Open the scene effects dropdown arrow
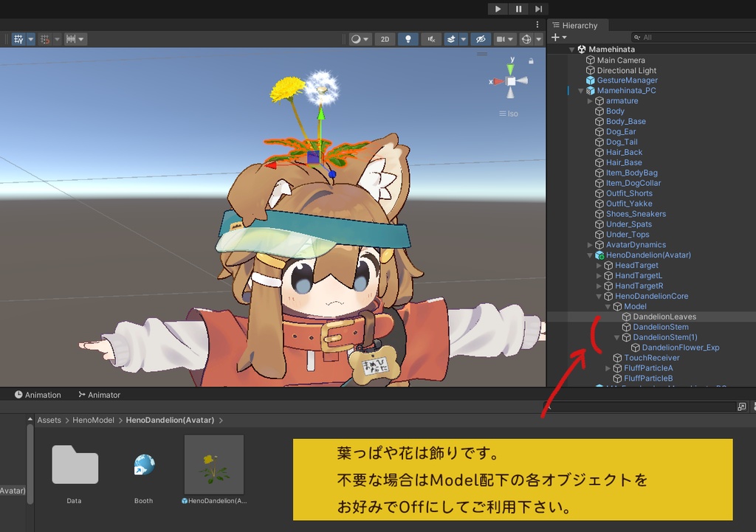756x532 pixels. point(464,39)
